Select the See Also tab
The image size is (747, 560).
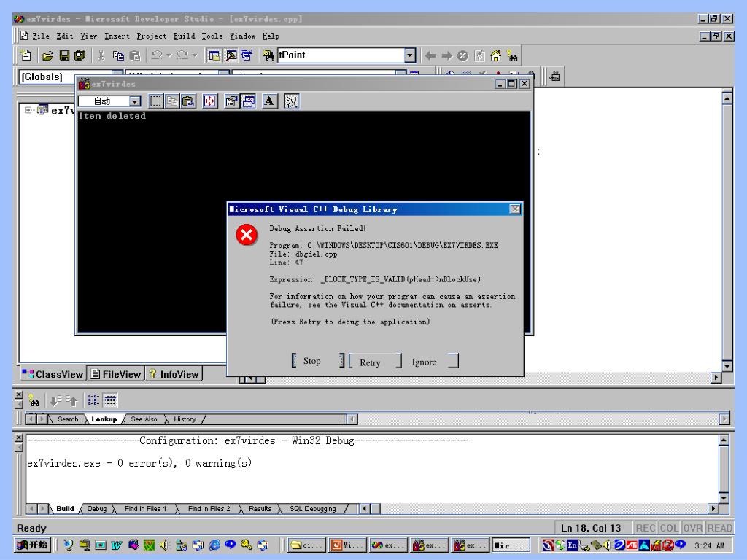(144, 419)
